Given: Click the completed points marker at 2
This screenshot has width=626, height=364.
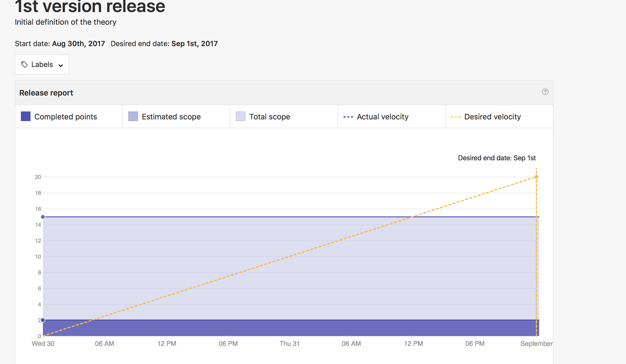Looking at the screenshot, I should click(43, 320).
